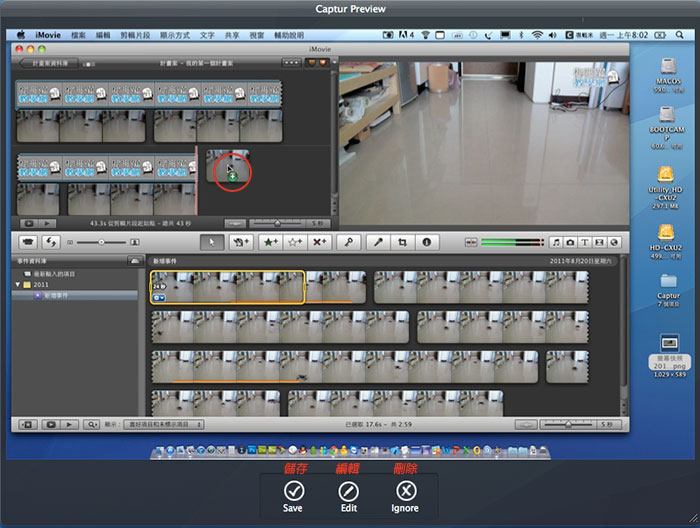Viewport: 700px width, 528px height.
Task: Open the 檔案 menu
Action: 78,35
